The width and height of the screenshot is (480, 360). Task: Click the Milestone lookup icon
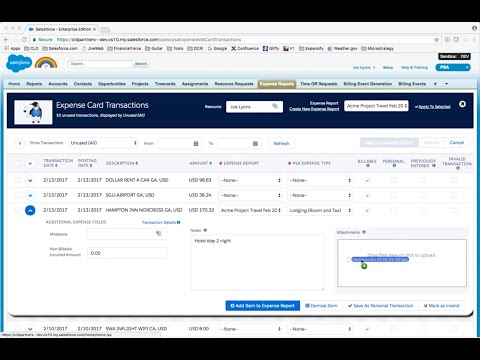159,233
